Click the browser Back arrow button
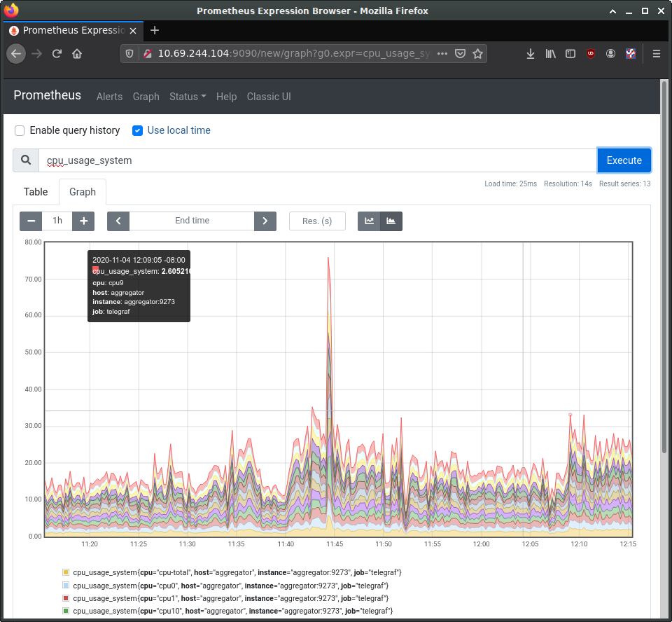 tap(16, 54)
